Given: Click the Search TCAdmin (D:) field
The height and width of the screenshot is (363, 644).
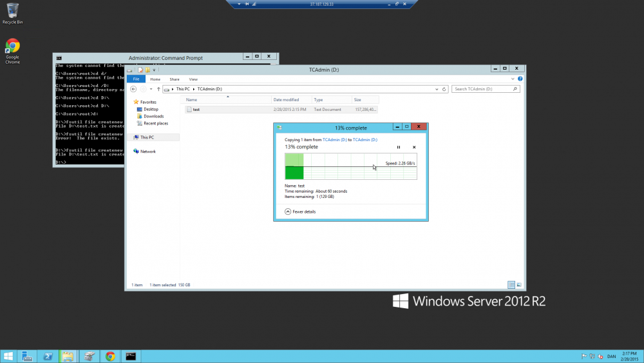Looking at the screenshot, I should [x=483, y=89].
